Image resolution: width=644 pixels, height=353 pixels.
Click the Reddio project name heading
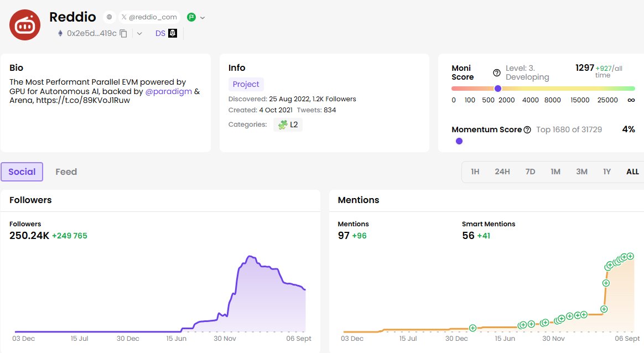[72, 17]
